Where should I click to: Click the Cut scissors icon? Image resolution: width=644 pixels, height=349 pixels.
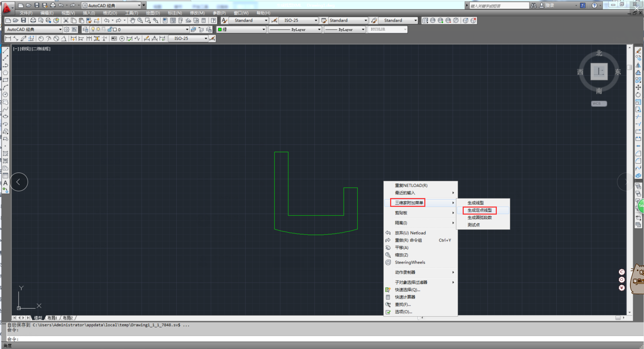pos(66,20)
